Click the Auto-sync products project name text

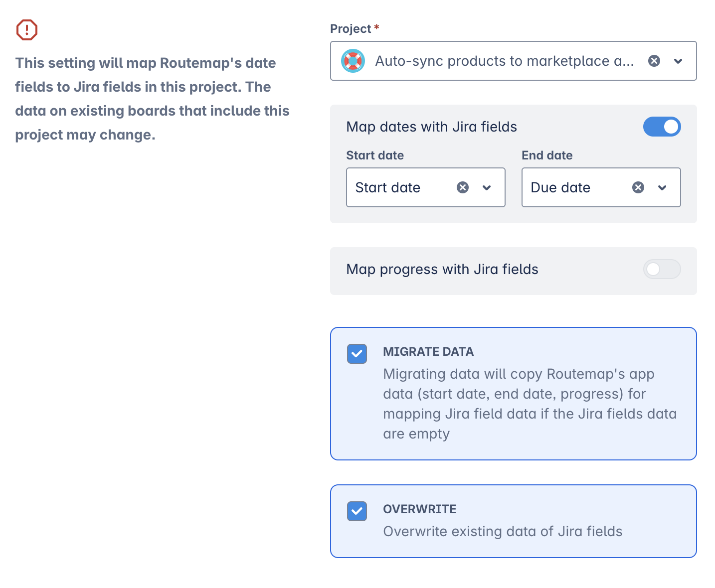click(504, 61)
